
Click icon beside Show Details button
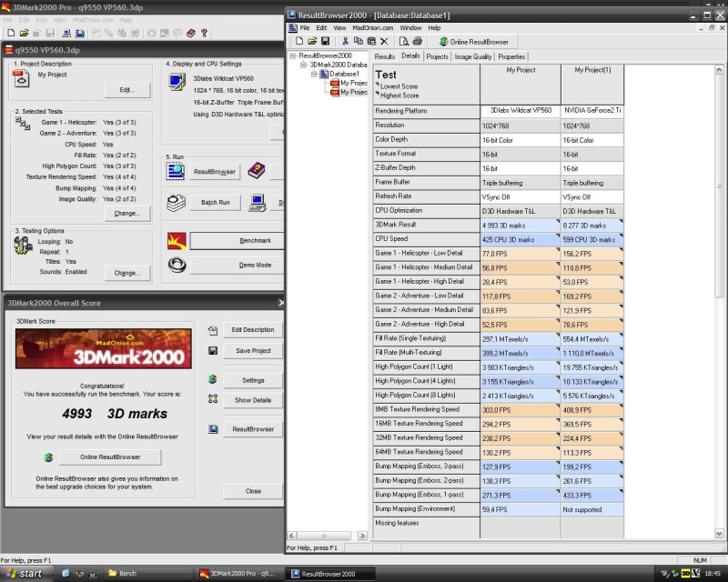(213, 398)
